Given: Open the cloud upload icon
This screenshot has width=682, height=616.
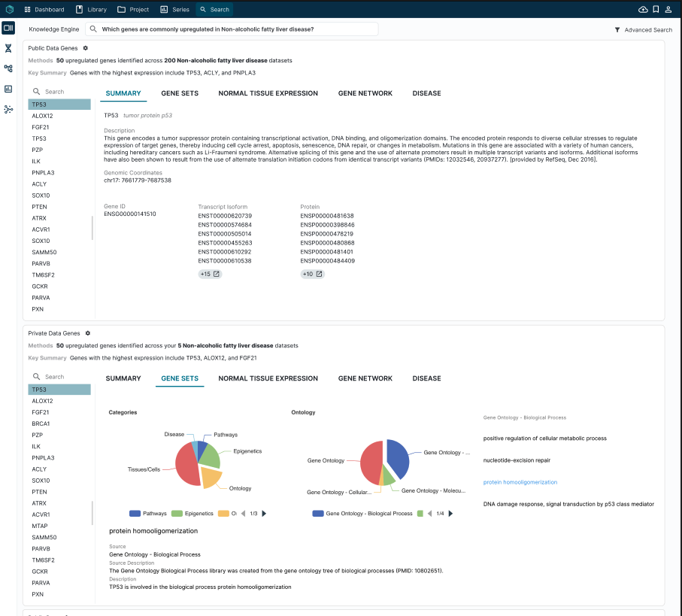Looking at the screenshot, I should tap(642, 10).
